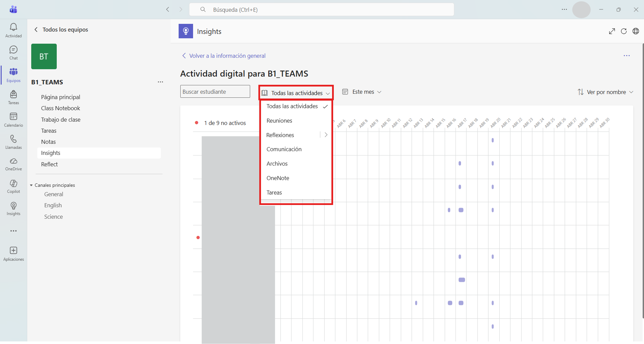This screenshot has width=644, height=344.
Task: Click the Búsqueda search box
Action: (322, 9)
